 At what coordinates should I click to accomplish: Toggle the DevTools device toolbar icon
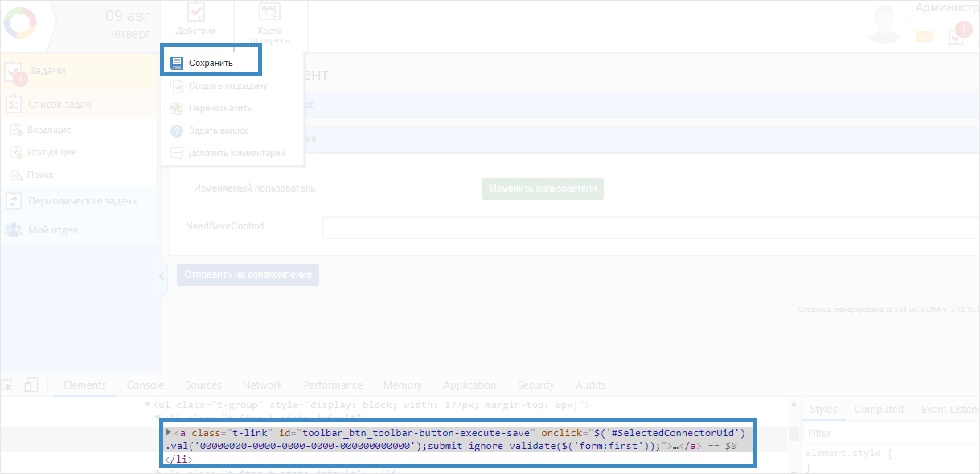(31, 385)
